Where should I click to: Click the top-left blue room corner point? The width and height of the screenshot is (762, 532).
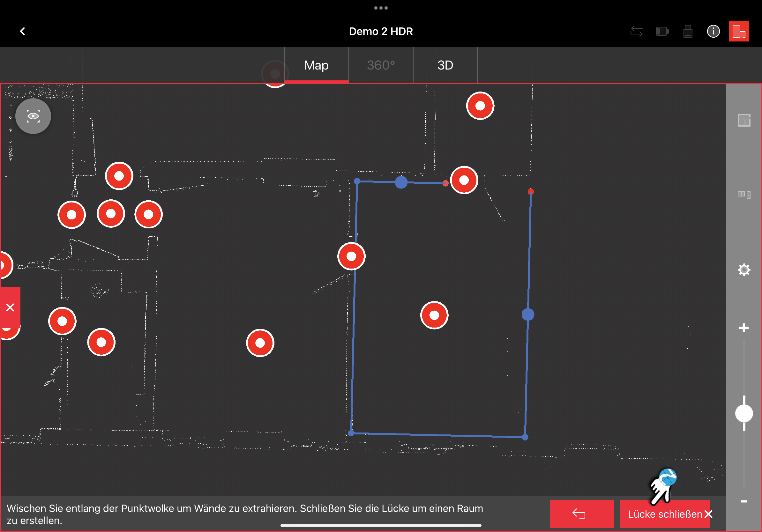[x=357, y=181]
